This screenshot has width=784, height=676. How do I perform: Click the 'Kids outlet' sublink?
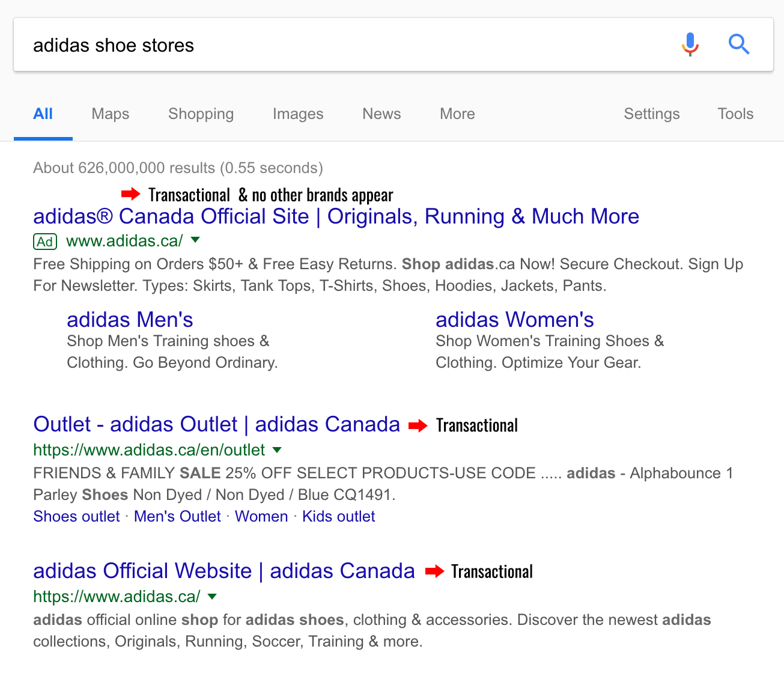(338, 516)
